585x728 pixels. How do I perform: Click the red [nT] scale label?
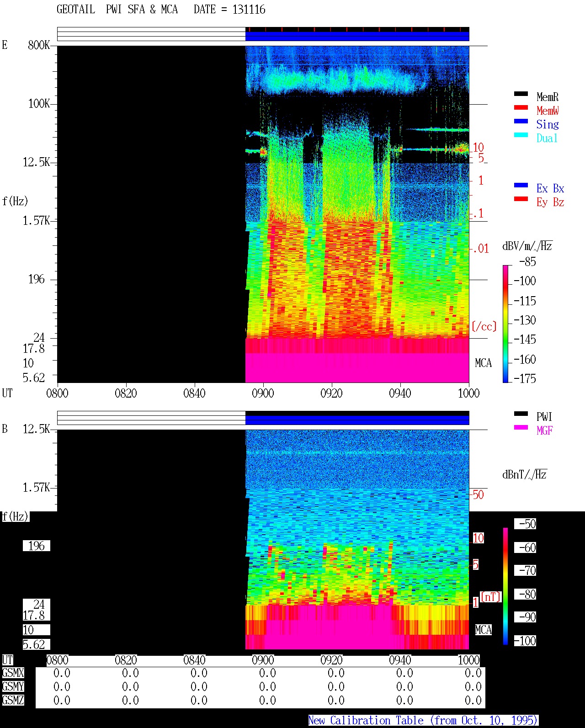point(491,596)
